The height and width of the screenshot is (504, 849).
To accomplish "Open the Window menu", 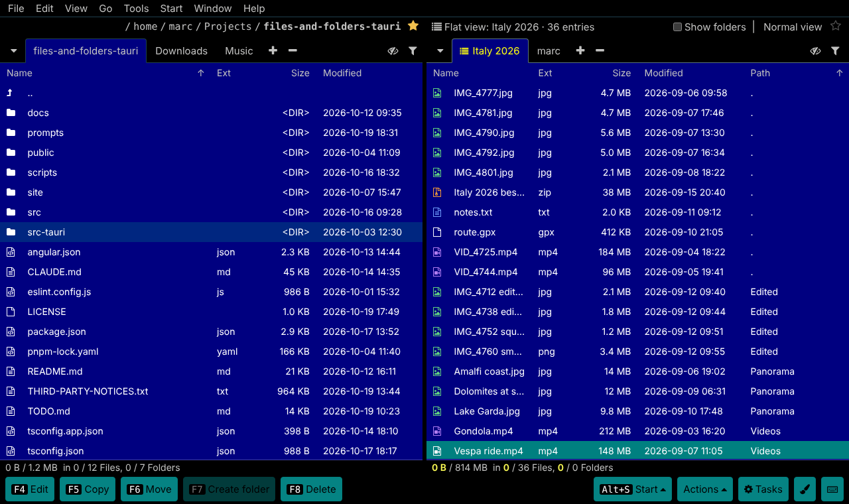I will pos(213,9).
